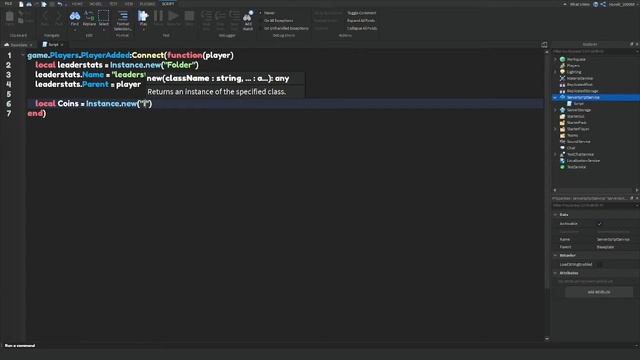The height and width of the screenshot is (360, 640).
Task: Collapse code fold arrow on line 1
Action: 23,55
